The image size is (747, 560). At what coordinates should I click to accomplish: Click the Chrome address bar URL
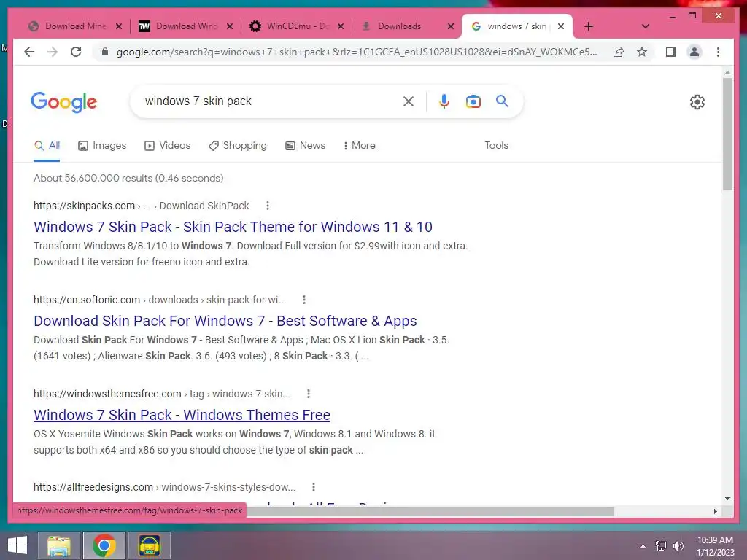356,52
